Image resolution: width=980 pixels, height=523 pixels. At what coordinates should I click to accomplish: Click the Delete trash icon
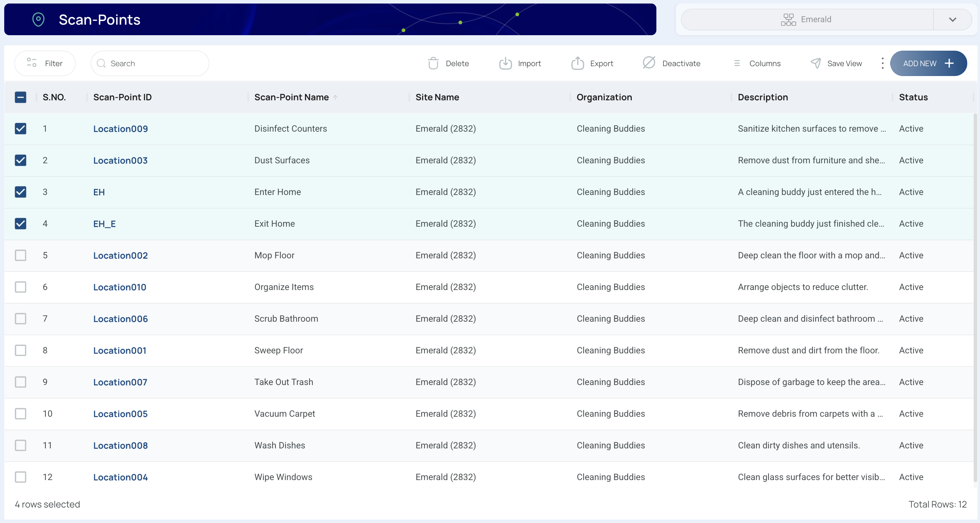pos(433,63)
